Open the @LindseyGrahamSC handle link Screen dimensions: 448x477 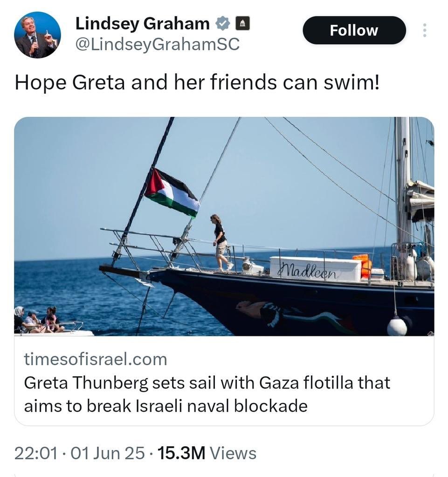pos(157,44)
